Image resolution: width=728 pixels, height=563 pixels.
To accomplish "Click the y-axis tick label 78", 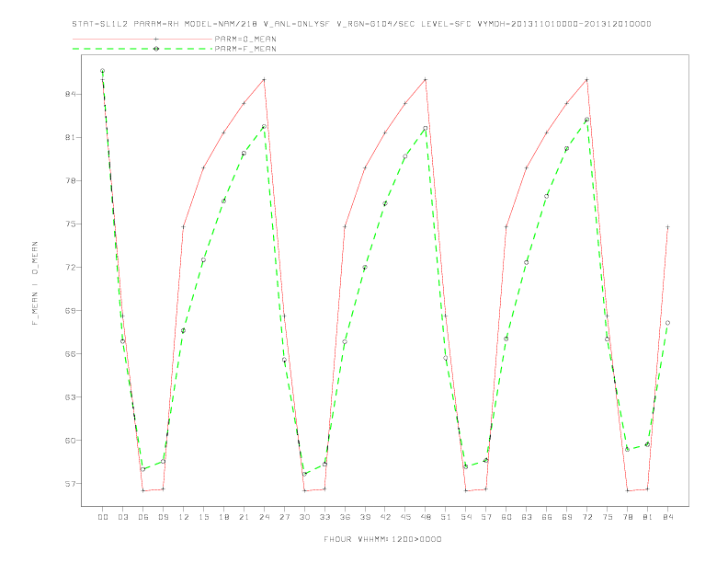I will click(70, 180).
